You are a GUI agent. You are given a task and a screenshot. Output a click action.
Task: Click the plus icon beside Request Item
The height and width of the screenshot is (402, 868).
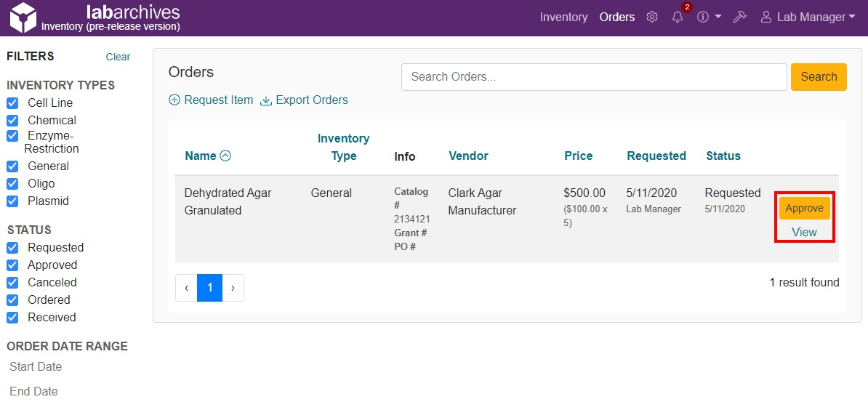(x=174, y=100)
